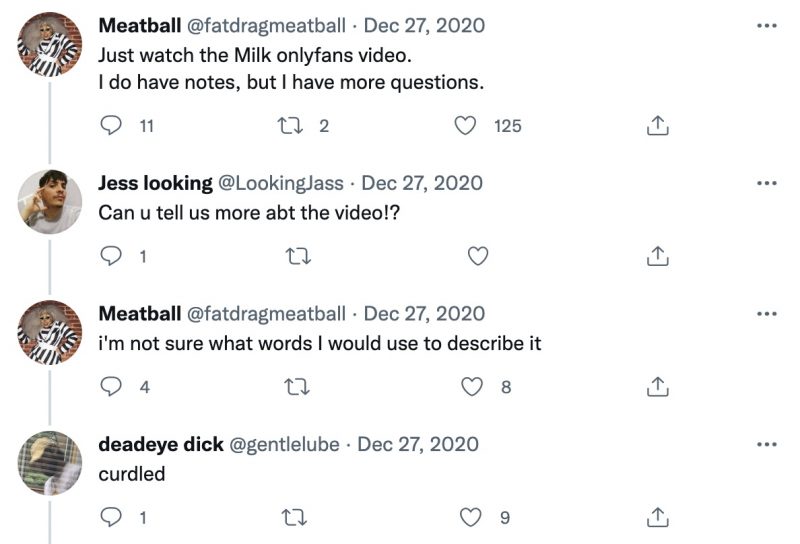Like deadeye dick's tweet with 9 likes
The width and height of the screenshot is (800, 544).
pos(471,517)
